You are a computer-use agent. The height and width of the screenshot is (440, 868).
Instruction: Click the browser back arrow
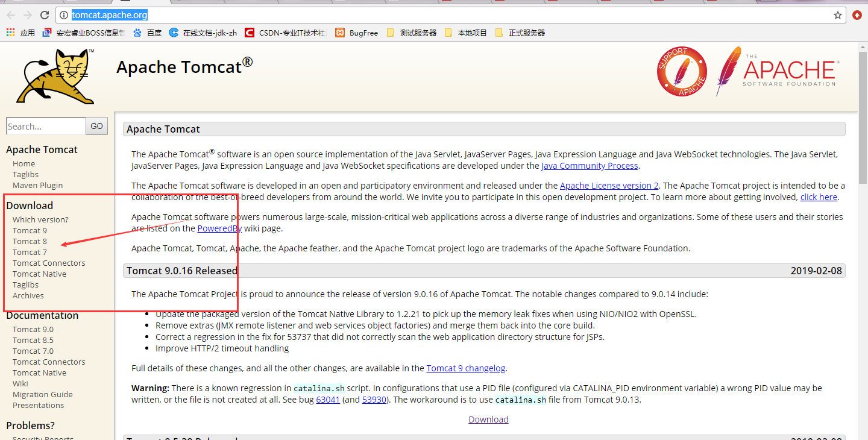(x=11, y=15)
